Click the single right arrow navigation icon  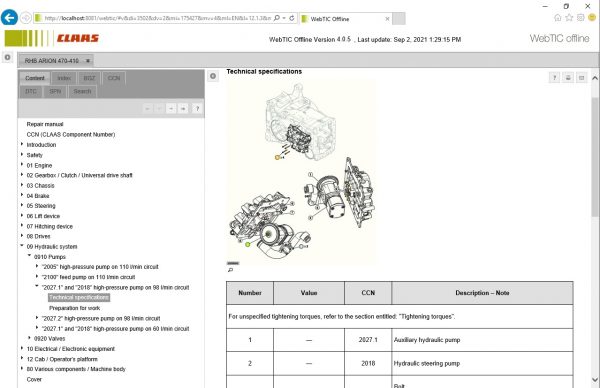pyautogui.click(x=171, y=109)
